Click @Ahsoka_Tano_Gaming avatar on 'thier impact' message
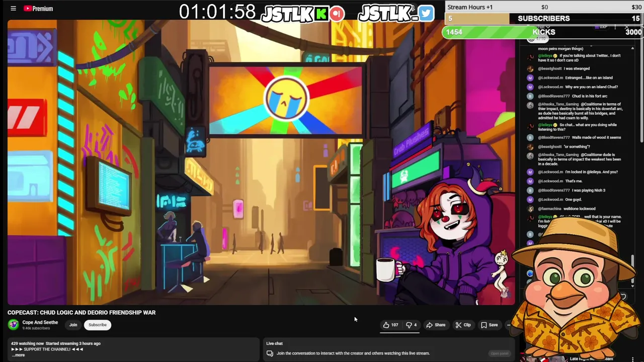Screen dimensions: 644x362 click(x=530, y=105)
